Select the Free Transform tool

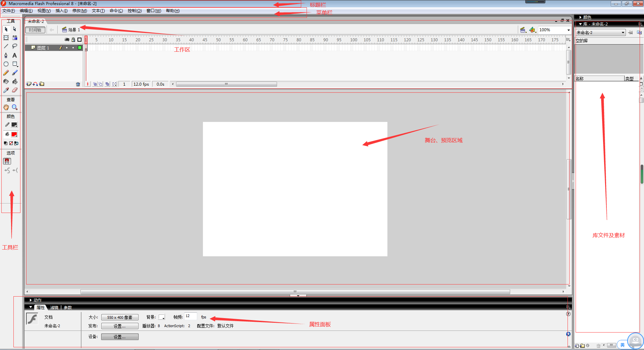(6, 38)
